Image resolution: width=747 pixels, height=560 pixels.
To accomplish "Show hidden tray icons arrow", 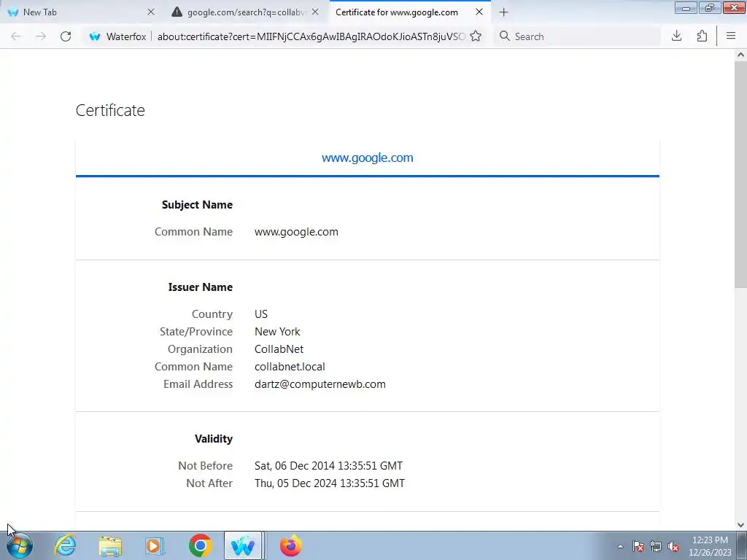I will click(x=620, y=546).
